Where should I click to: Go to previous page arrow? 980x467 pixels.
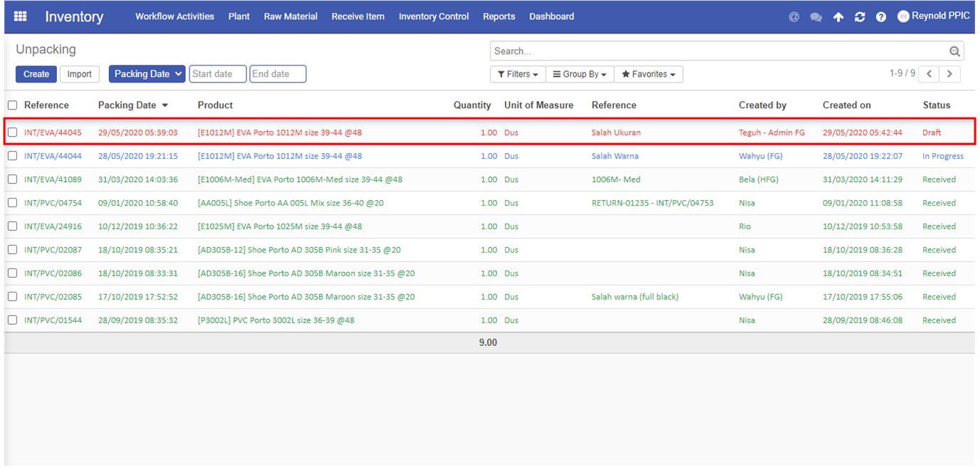coord(929,74)
